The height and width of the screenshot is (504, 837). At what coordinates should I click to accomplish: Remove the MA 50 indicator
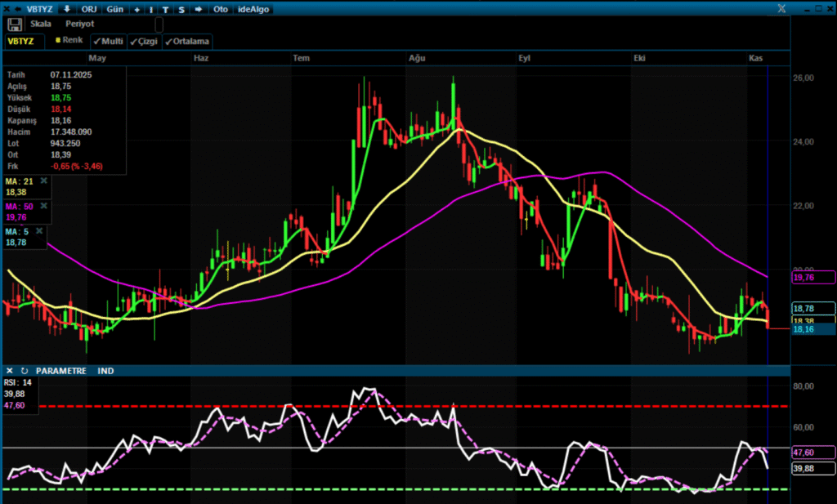click(44, 206)
